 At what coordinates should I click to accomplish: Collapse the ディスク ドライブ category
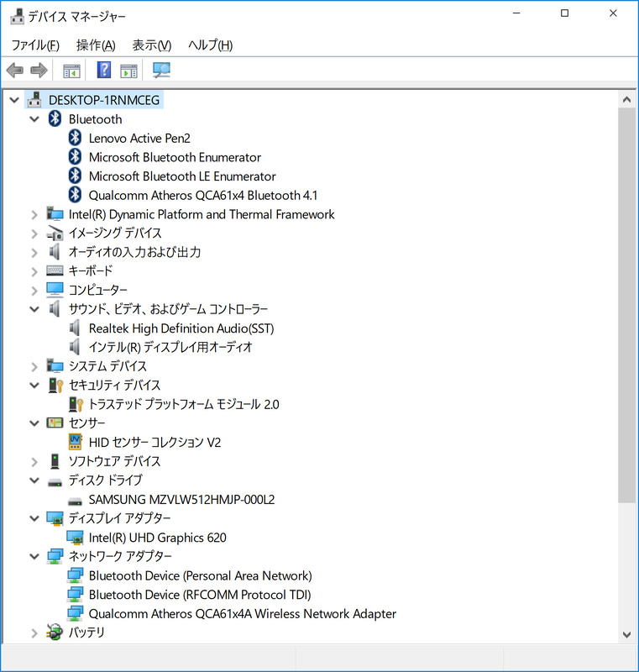(x=34, y=480)
